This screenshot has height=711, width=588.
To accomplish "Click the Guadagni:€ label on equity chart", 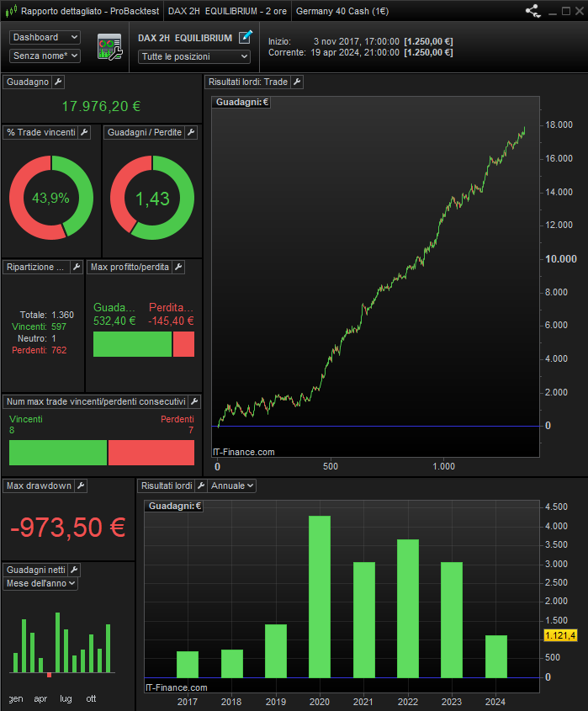I will pos(241,103).
